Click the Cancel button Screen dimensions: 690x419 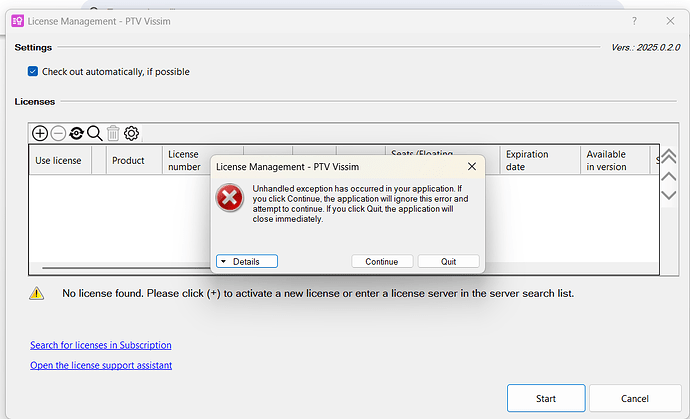tap(635, 398)
